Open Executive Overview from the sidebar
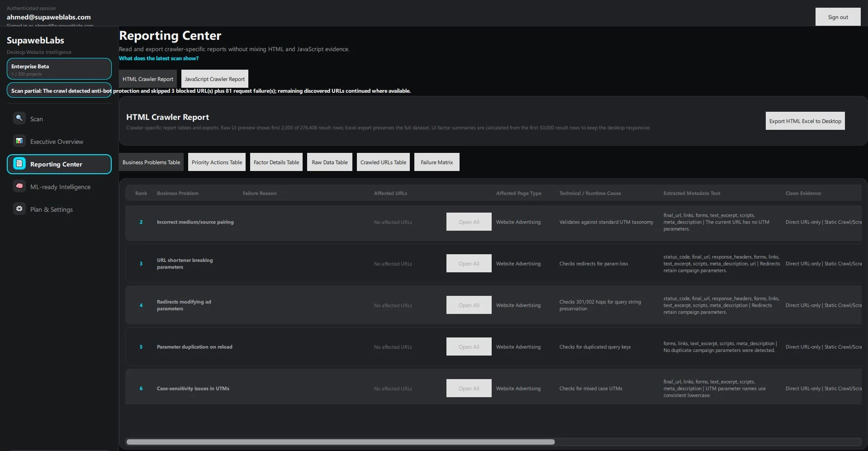Image resolution: width=868 pixels, height=451 pixels. [x=59, y=142]
